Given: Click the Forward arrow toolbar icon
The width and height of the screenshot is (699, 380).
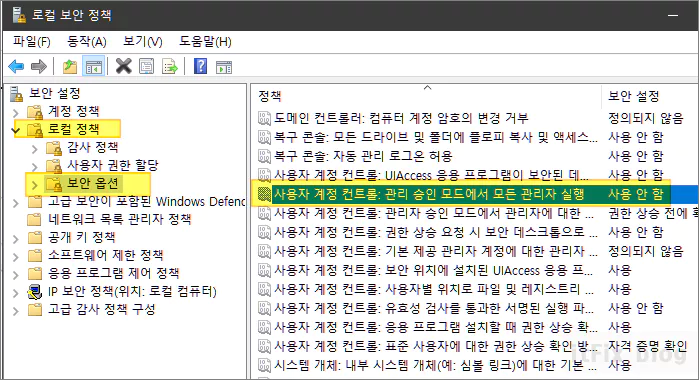Looking at the screenshot, I should (x=39, y=67).
